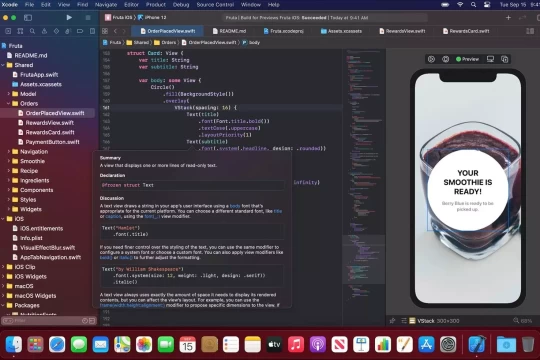Open the Navigate menu
540x360 pixels.
point(106,4)
